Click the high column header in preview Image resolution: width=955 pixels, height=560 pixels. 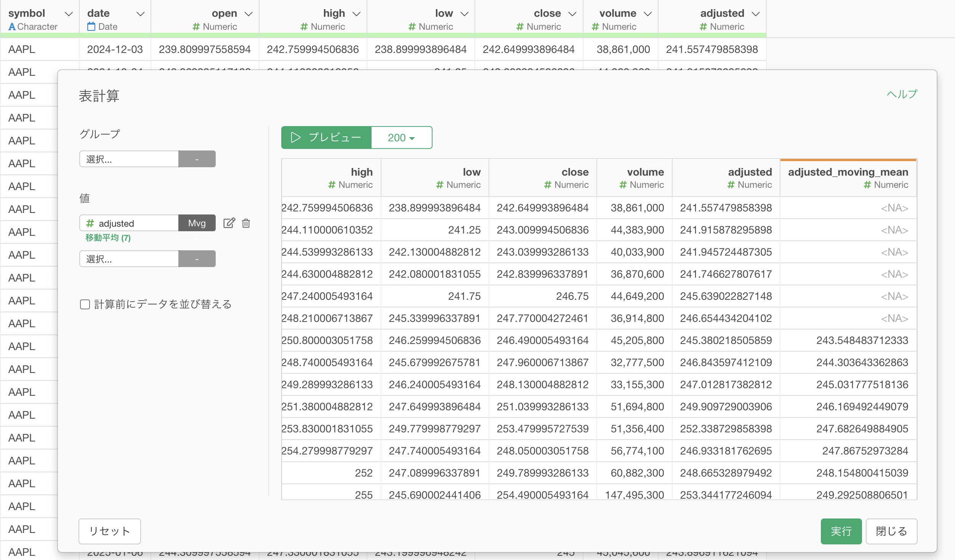click(361, 172)
